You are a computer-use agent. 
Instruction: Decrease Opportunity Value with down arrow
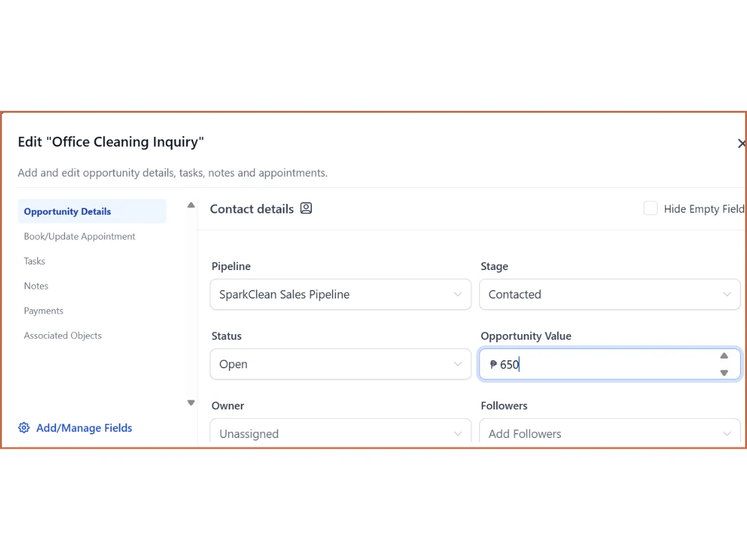(x=724, y=373)
